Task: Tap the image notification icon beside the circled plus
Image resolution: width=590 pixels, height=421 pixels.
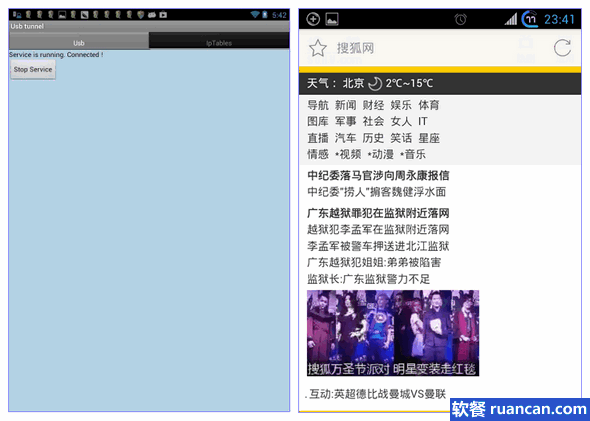Action: (x=332, y=19)
